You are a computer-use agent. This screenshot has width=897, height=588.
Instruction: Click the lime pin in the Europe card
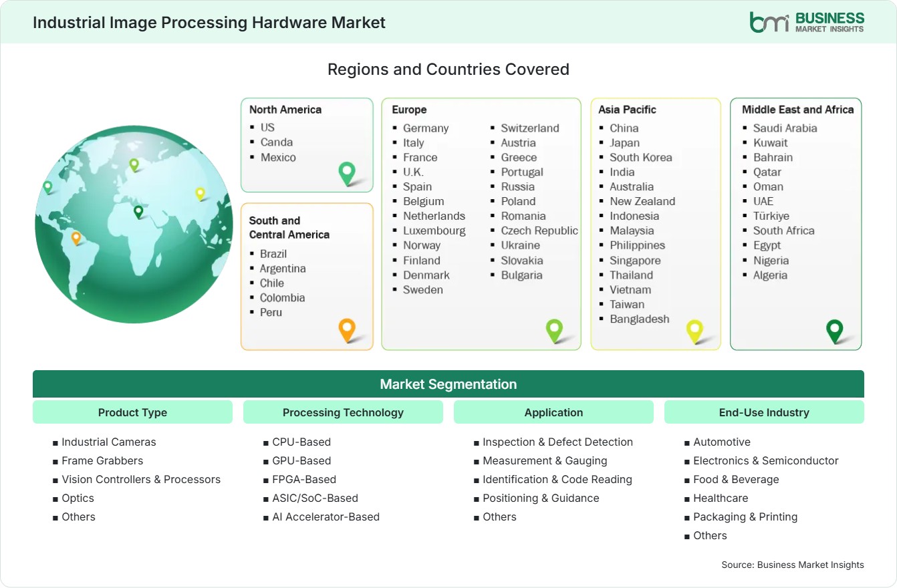click(554, 330)
